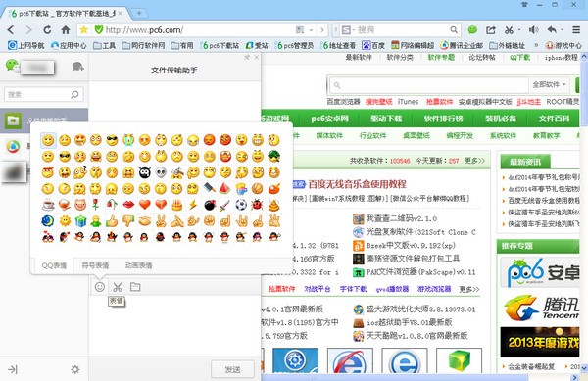
Task: Bookmark page with star icon
Action: [x=84, y=30]
